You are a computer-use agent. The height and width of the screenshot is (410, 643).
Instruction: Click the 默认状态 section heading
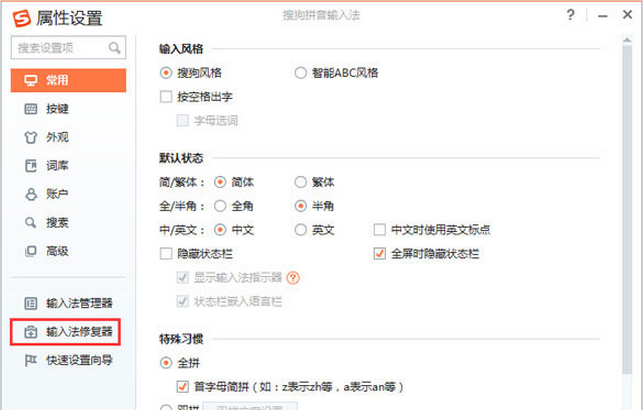[181, 158]
